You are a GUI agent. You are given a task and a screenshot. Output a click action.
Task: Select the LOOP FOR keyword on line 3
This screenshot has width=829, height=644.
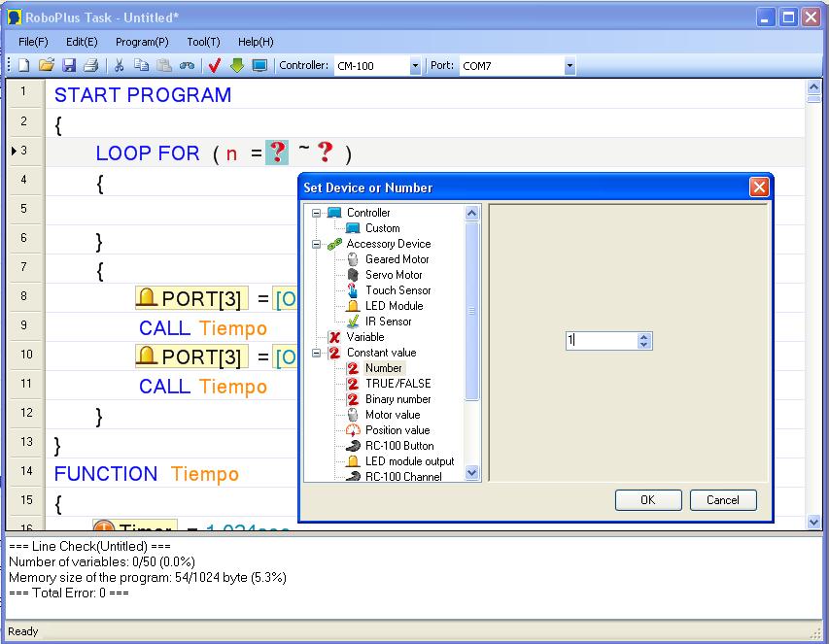click(148, 153)
